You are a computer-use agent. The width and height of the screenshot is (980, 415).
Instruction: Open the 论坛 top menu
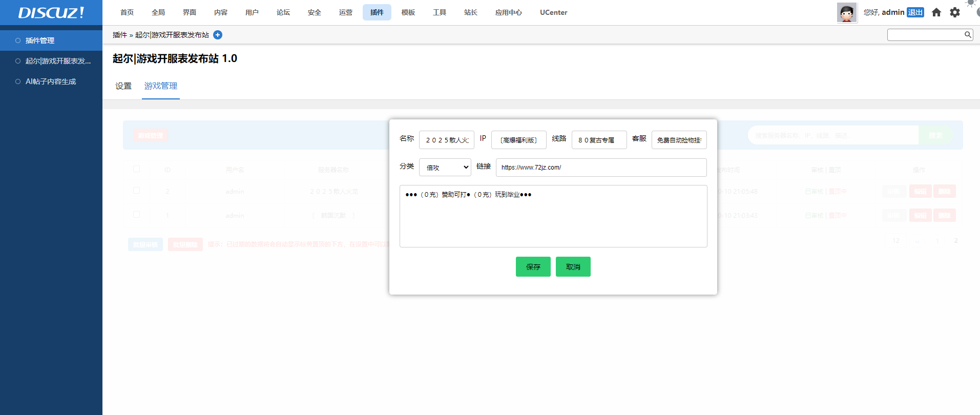(x=283, y=12)
